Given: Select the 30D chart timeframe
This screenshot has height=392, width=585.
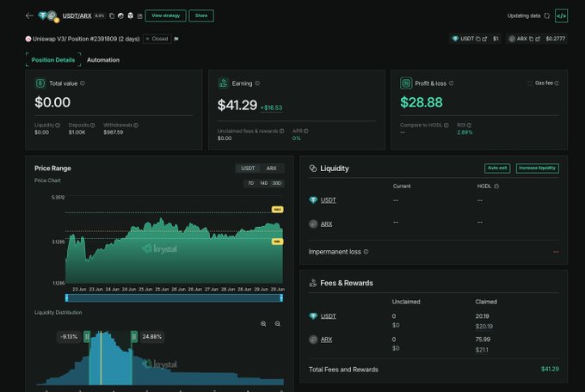Looking at the screenshot, I should [x=277, y=183].
